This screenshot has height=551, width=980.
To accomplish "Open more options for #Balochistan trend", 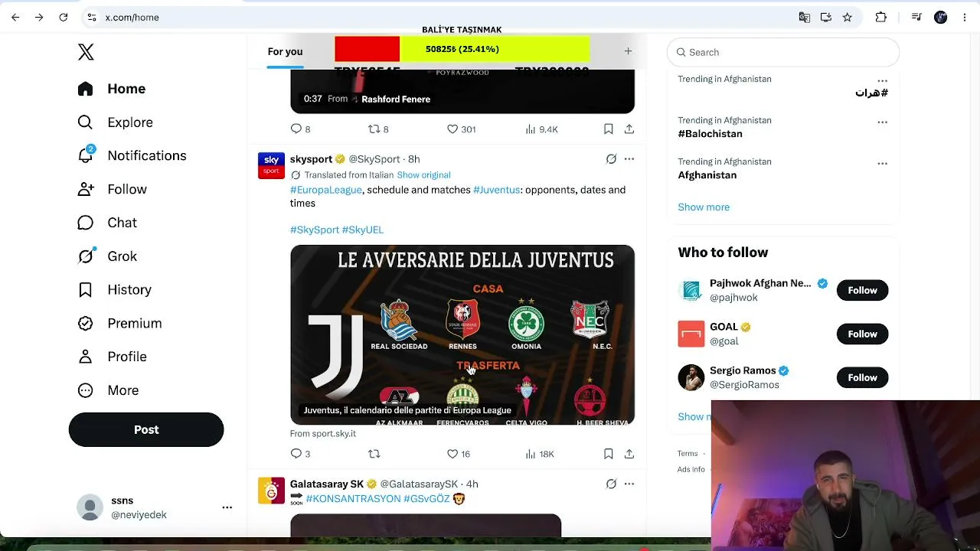I will click(882, 122).
